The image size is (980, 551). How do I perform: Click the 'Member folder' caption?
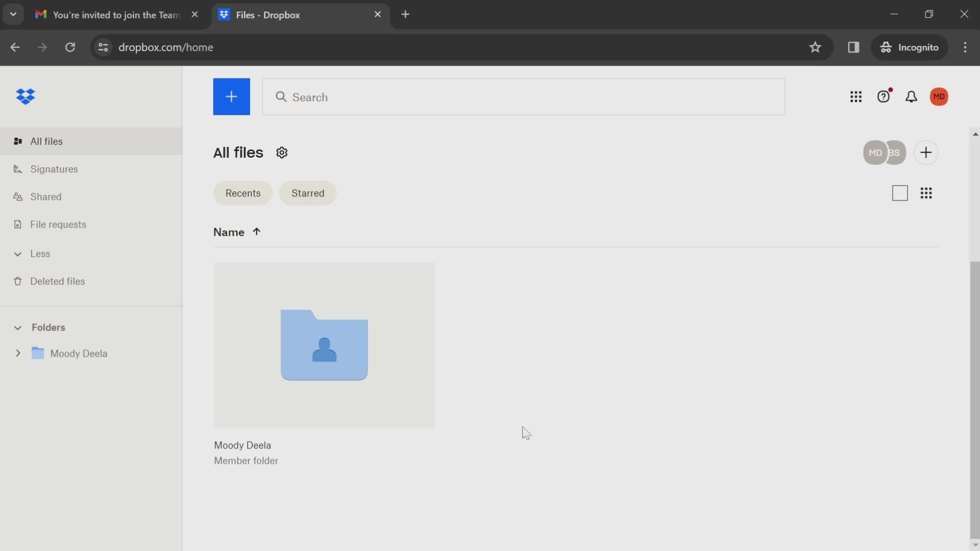pyautogui.click(x=246, y=460)
